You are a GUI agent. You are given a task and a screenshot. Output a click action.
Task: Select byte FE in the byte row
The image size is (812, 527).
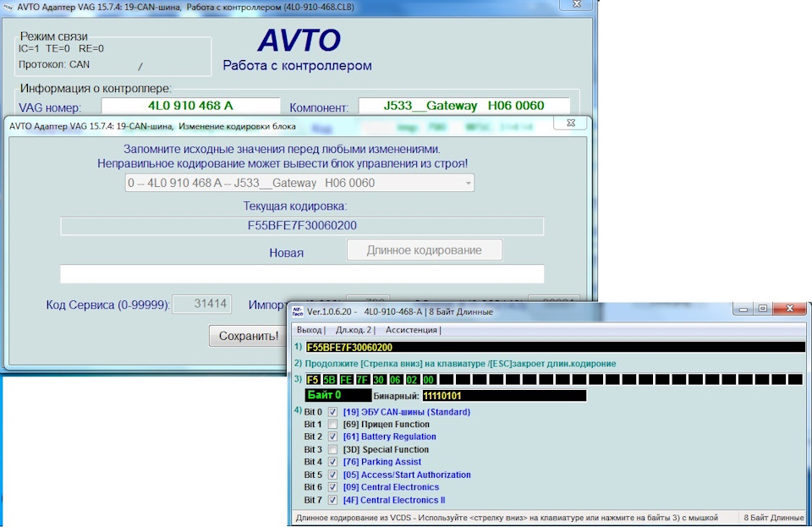click(346, 380)
